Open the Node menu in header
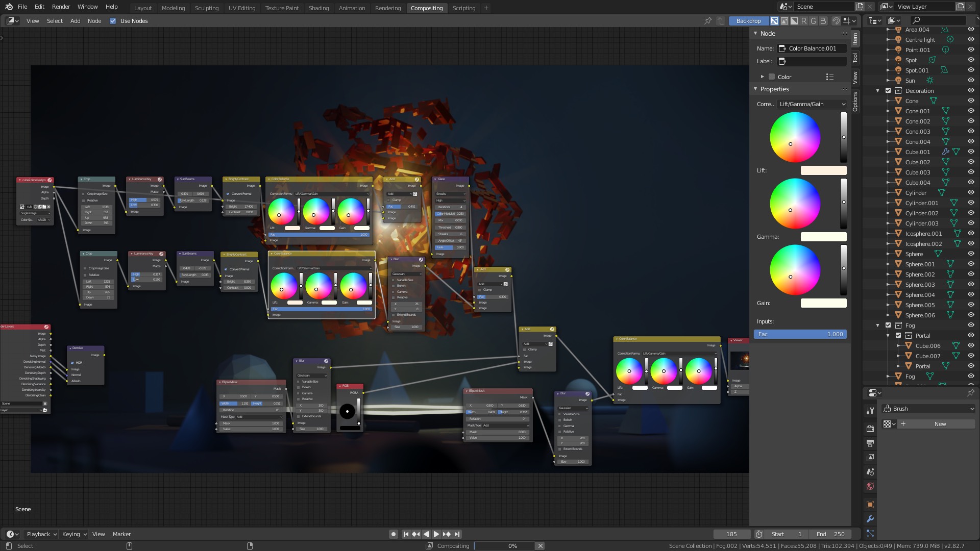 pos(94,21)
